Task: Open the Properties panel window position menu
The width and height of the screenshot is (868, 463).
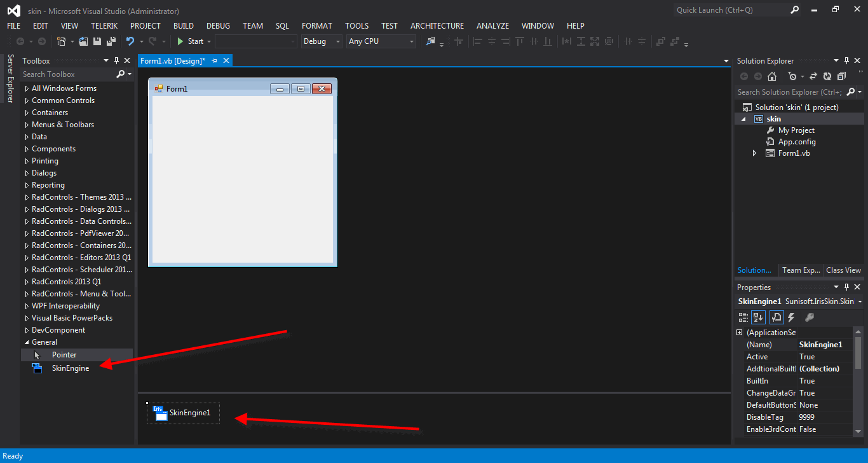Action: [837, 287]
